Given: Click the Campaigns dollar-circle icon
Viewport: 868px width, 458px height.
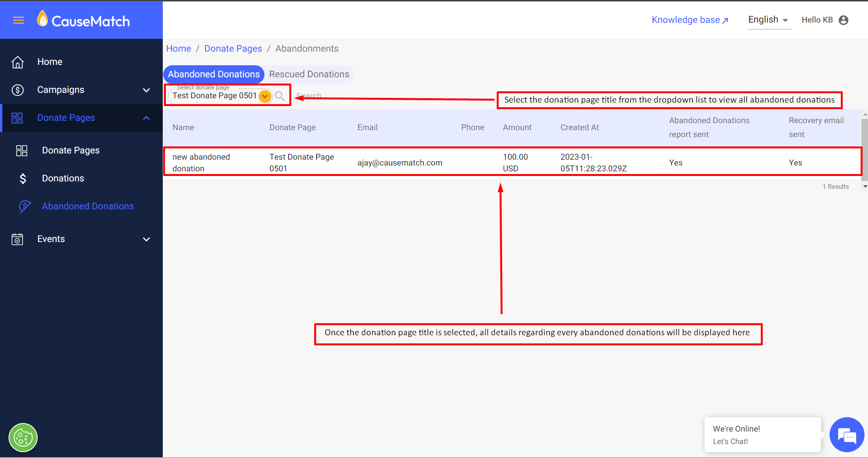Looking at the screenshot, I should click(x=17, y=90).
